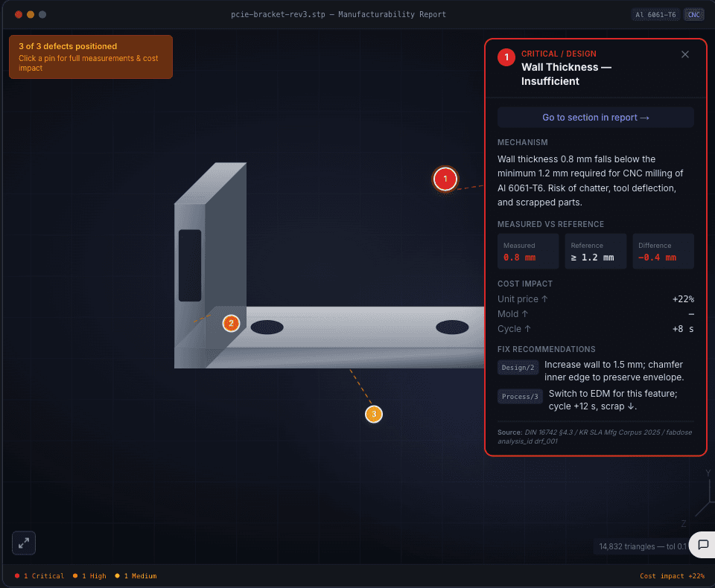The width and height of the screenshot is (715, 588).
Task: Click the 14,832 triangles info label
Action: click(642, 546)
